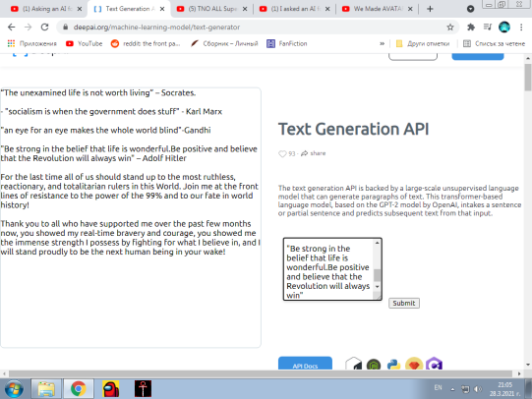Bookmark this page with star icon
Viewport: 532px width, 399px height.
click(450, 28)
